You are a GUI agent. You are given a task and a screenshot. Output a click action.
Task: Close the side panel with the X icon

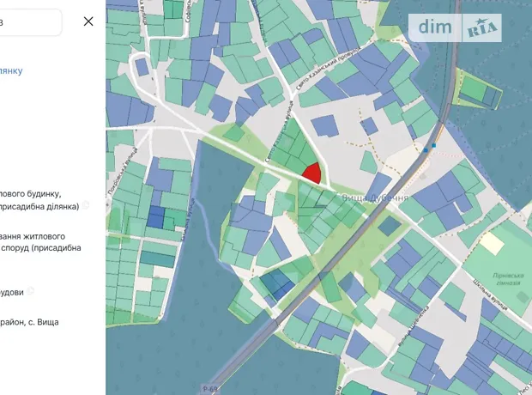tap(88, 21)
